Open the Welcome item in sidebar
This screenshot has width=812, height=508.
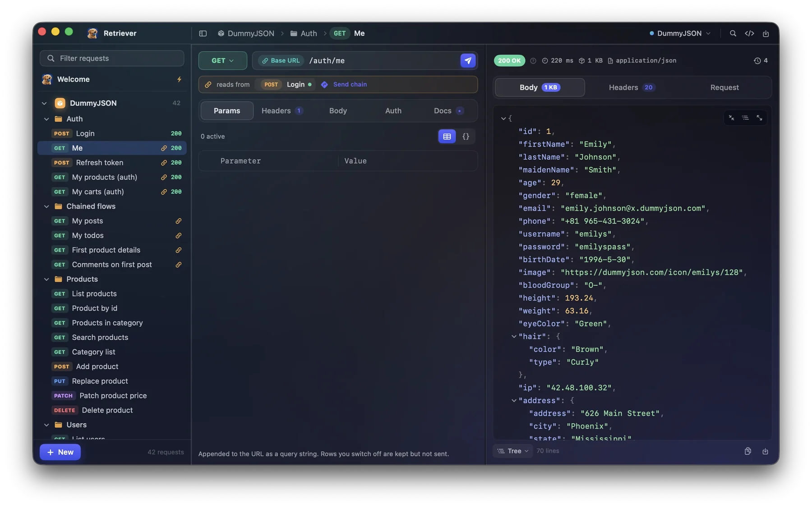[x=112, y=79]
